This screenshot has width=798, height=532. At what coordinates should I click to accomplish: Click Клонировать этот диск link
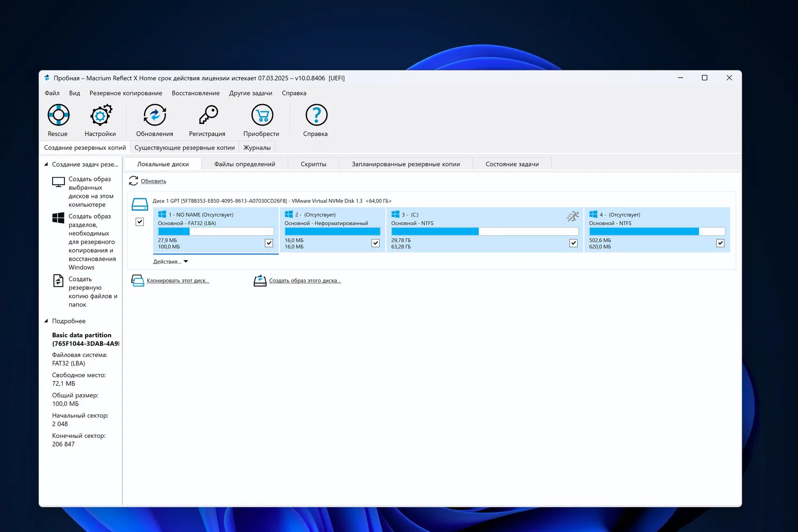pyautogui.click(x=178, y=281)
